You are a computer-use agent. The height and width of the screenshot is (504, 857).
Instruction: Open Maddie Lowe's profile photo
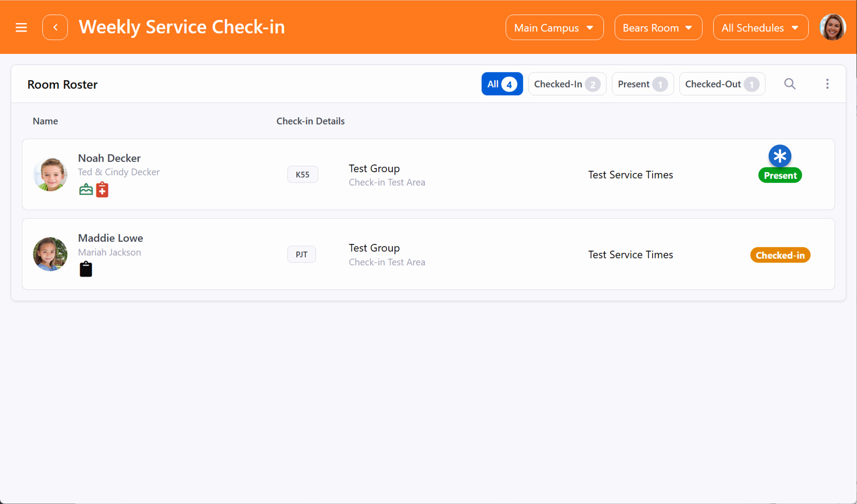50,254
